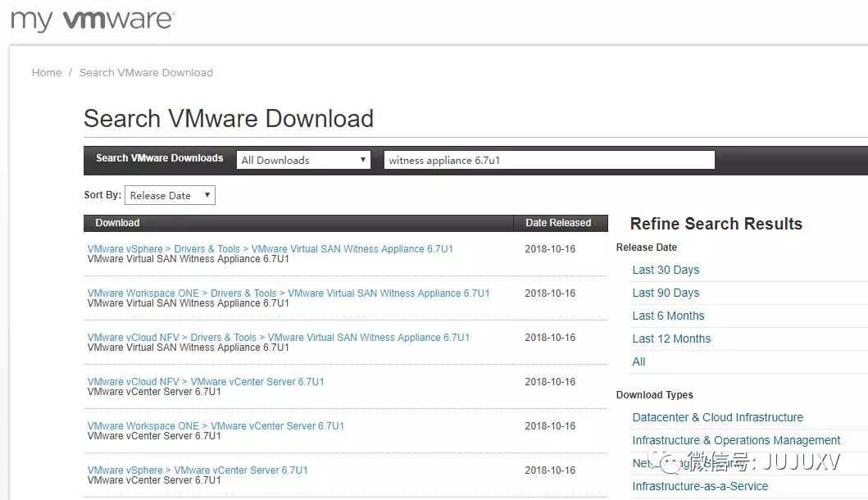Filter results by Last 6 Months
Screen dimensions: 868x500
tap(668, 316)
